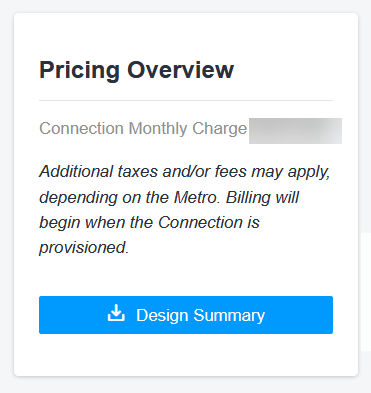371x393 pixels.
Task: Click the words 'begin when' in the disclaimer
Action: [82, 223]
